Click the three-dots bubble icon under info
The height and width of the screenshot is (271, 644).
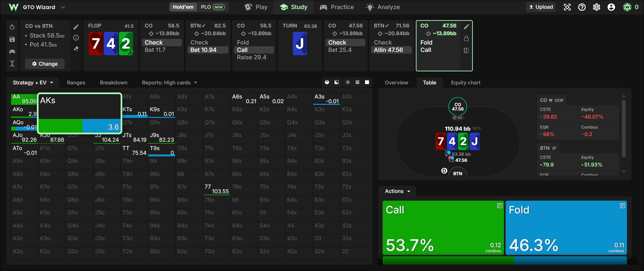pyautogui.click(x=76, y=49)
